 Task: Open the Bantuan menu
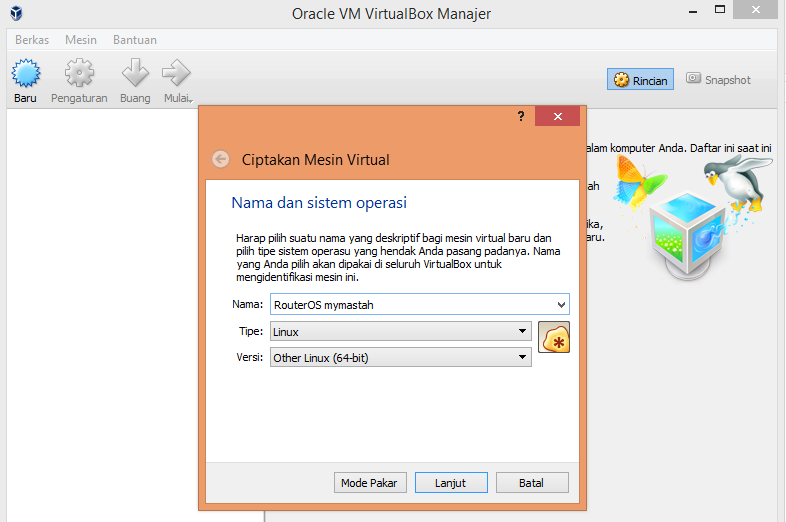tap(135, 40)
